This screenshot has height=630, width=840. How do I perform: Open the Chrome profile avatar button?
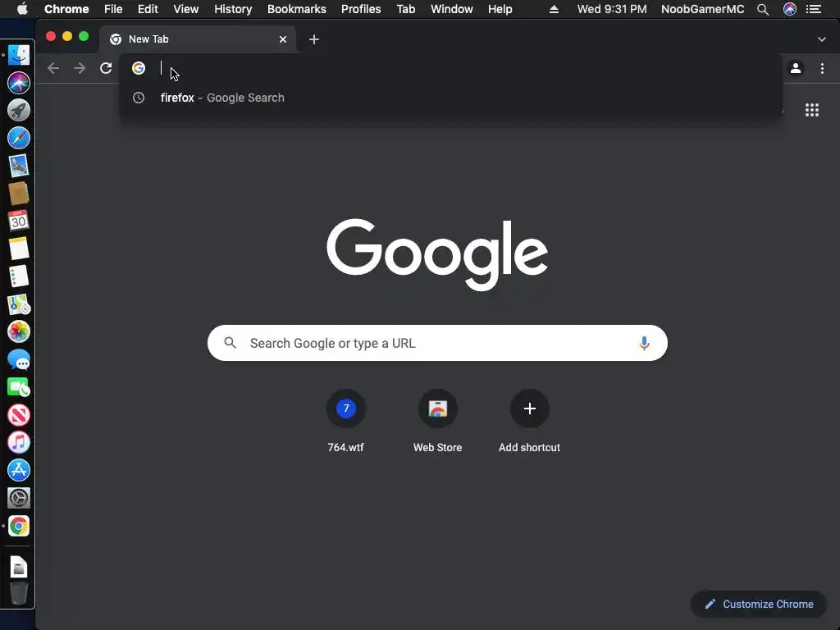point(796,68)
